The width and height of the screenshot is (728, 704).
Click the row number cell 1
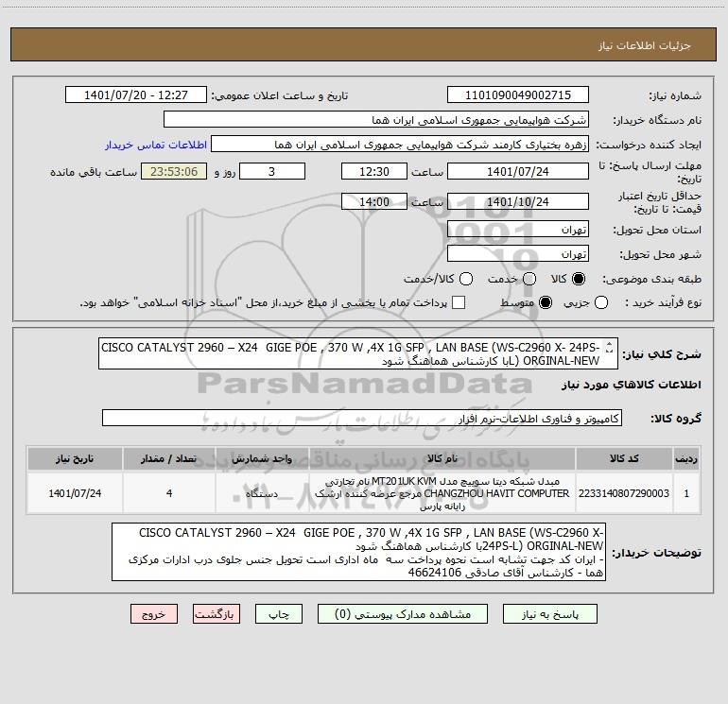(x=686, y=493)
